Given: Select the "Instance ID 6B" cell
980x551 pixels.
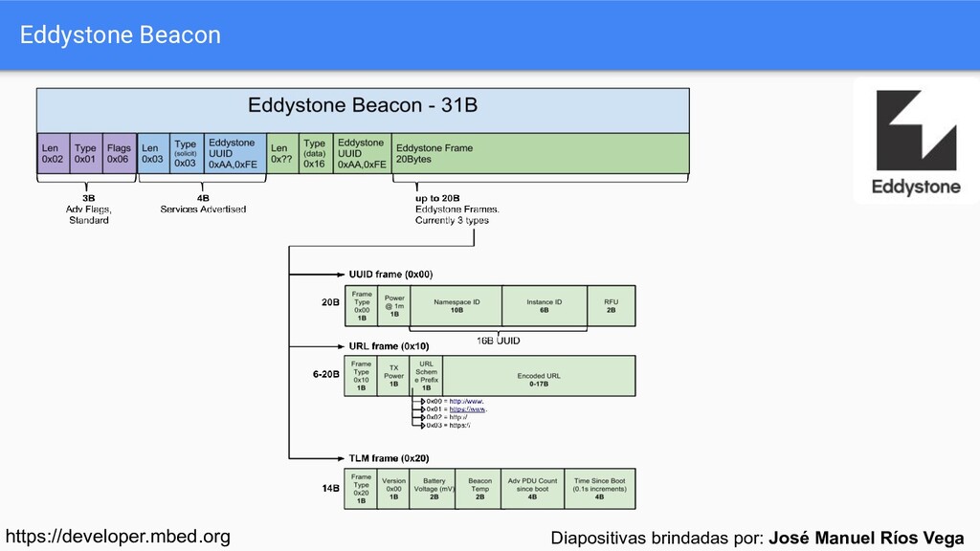Looking at the screenshot, I should 545,306.
